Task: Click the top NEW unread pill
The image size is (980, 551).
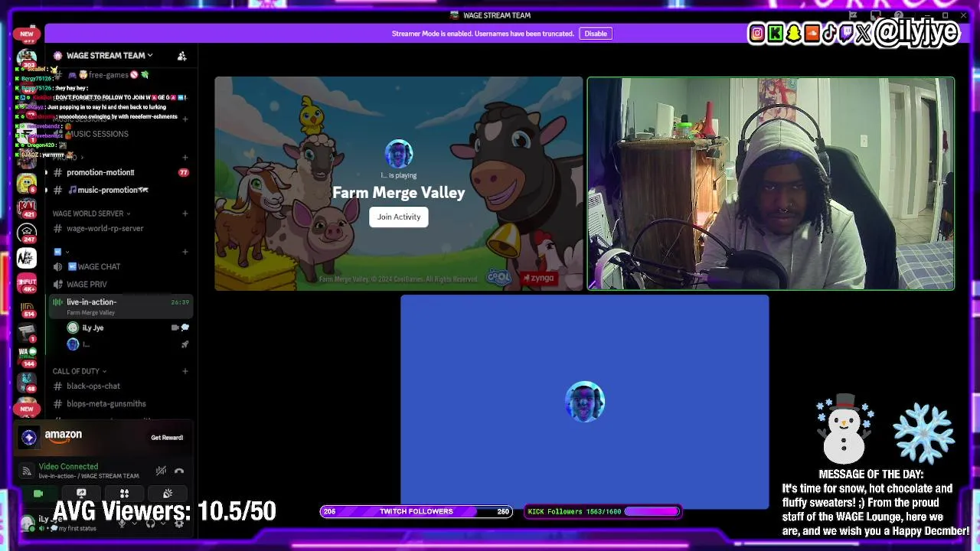Action: [27, 34]
